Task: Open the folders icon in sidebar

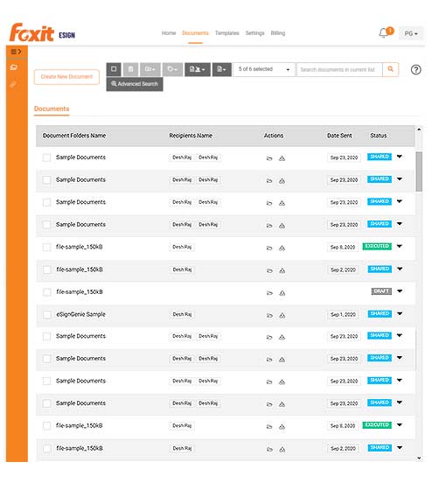Action: [13, 67]
